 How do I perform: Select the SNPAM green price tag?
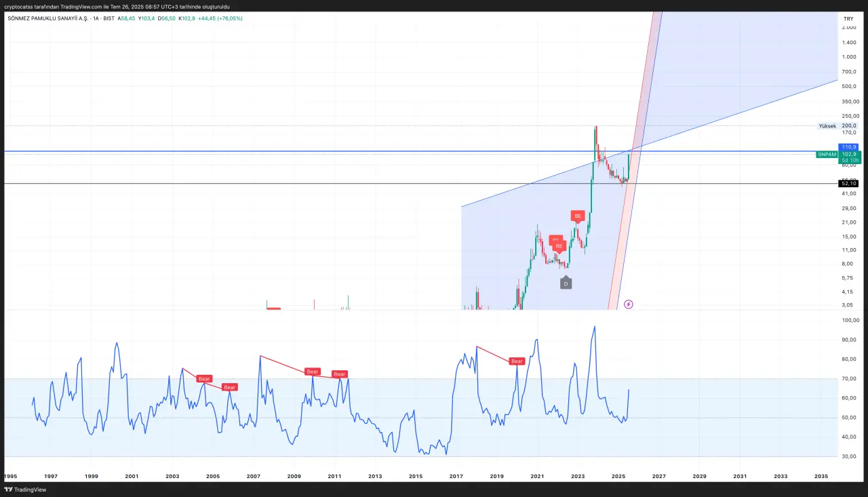click(827, 155)
